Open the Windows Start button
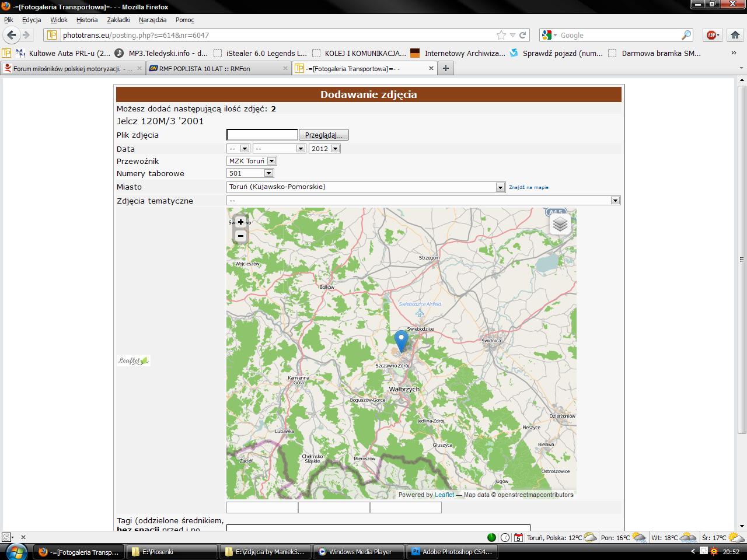The width and height of the screenshot is (747, 560). 16,551
